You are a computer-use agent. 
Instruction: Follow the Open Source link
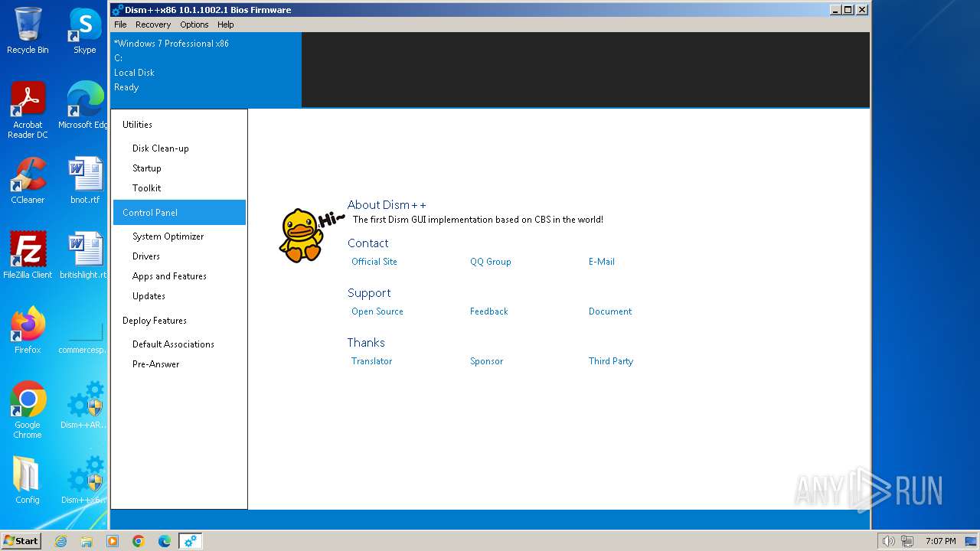pyautogui.click(x=377, y=311)
